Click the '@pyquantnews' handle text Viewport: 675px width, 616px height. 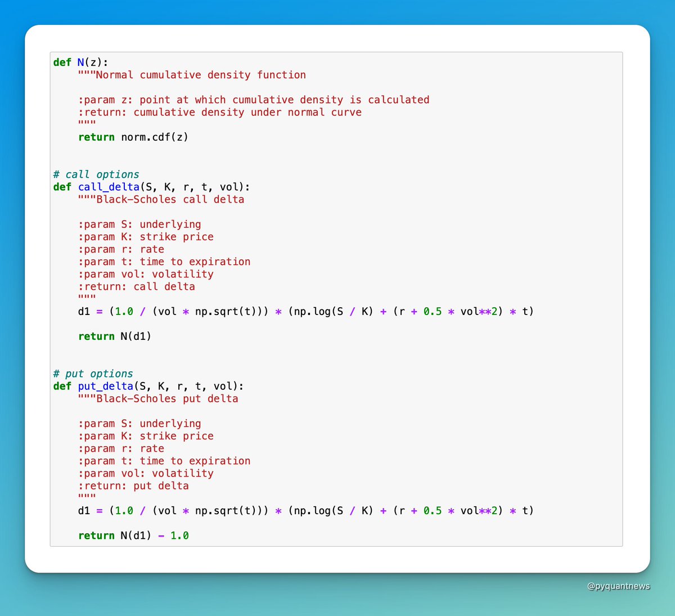618,586
